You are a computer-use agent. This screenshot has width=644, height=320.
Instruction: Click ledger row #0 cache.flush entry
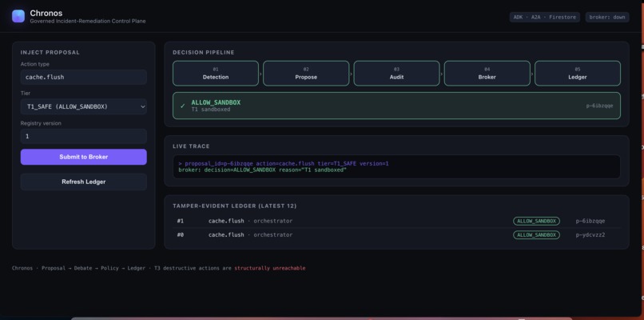397,235
